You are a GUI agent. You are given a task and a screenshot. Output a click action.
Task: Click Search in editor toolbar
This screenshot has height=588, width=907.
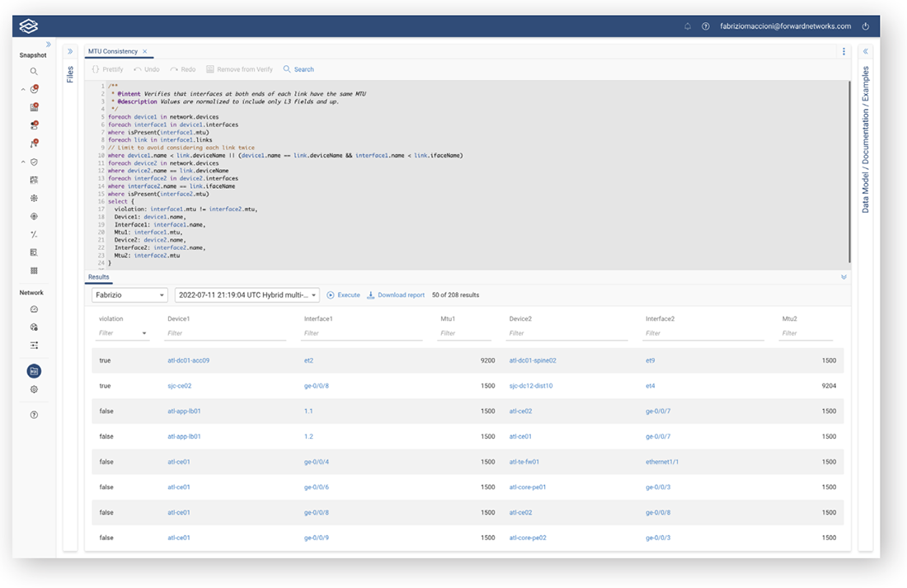click(x=298, y=69)
